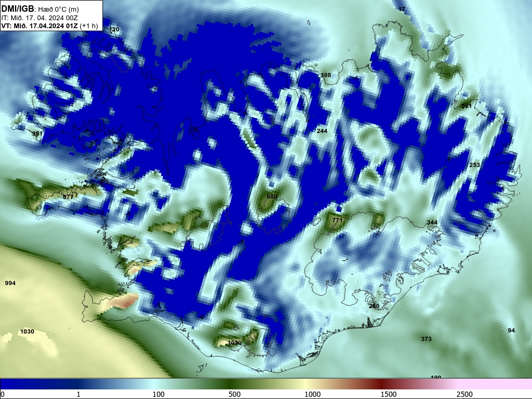Image resolution: width=532 pixels, height=399 pixels.
Task: Click the map value 308
Action: point(326,75)
